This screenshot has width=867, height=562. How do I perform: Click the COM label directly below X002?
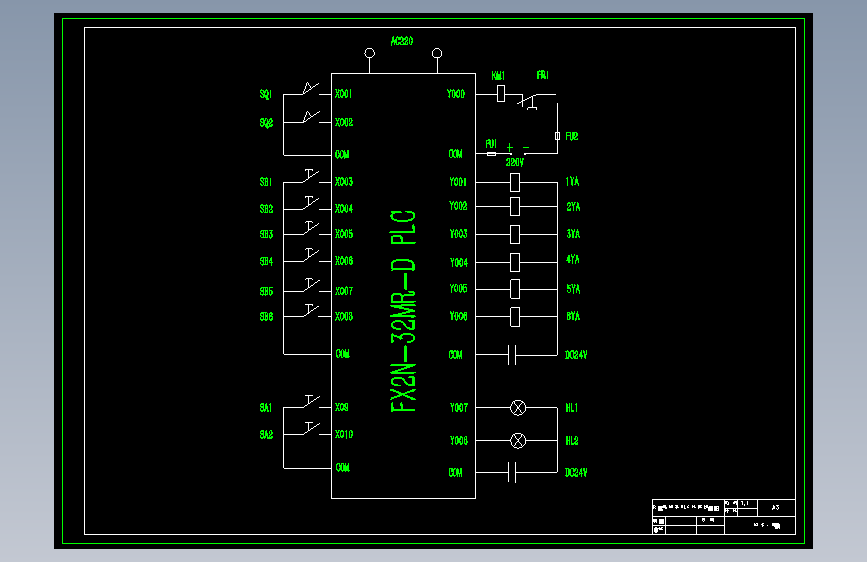point(342,154)
